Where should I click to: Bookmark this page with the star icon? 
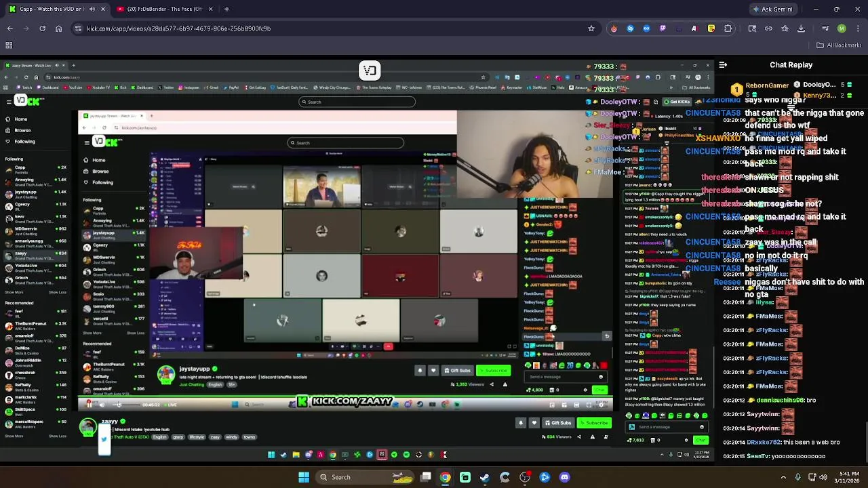pos(591,28)
